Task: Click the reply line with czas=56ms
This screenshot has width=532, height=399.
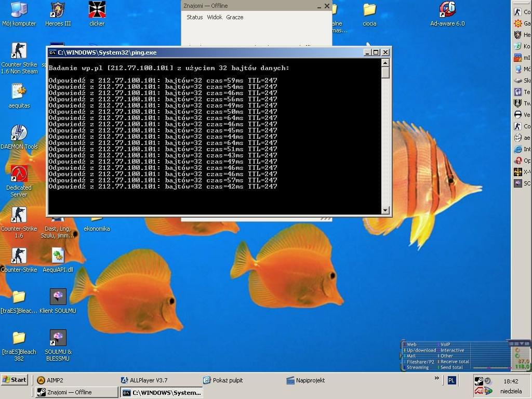Action: click(x=163, y=99)
